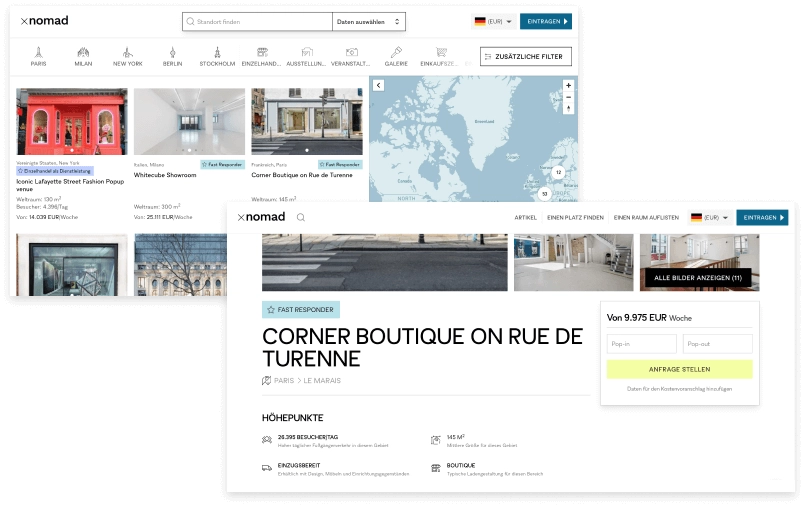Open the Daten auswählen date selector
805x506 pixels.
tap(369, 22)
